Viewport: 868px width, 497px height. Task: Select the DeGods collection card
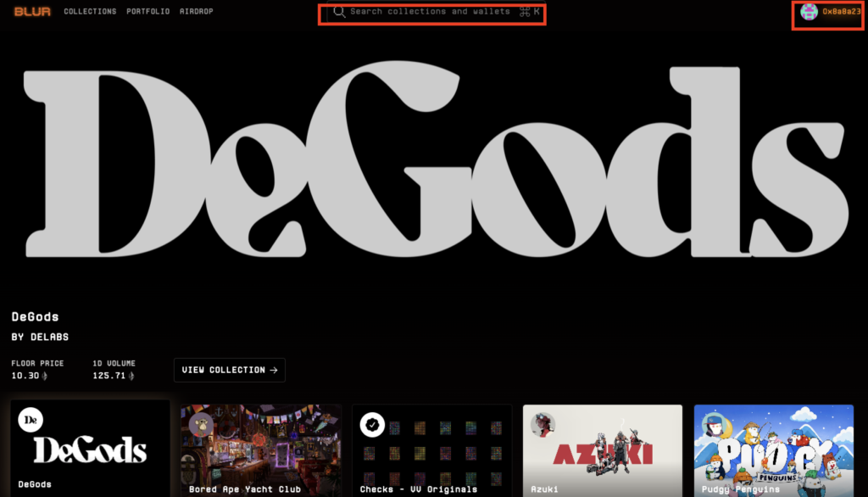90,449
